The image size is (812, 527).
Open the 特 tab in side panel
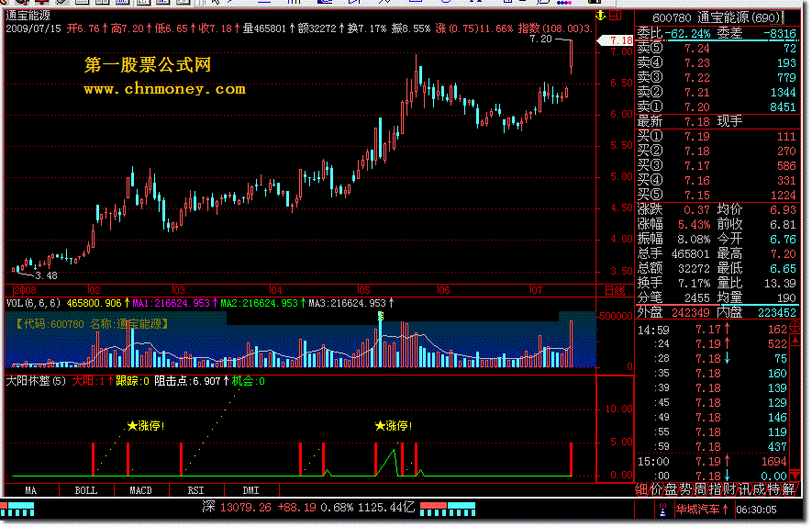(x=773, y=489)
